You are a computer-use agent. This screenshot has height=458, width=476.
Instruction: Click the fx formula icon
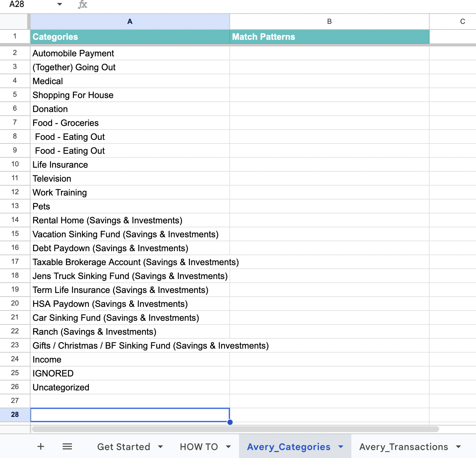point(83,5)
